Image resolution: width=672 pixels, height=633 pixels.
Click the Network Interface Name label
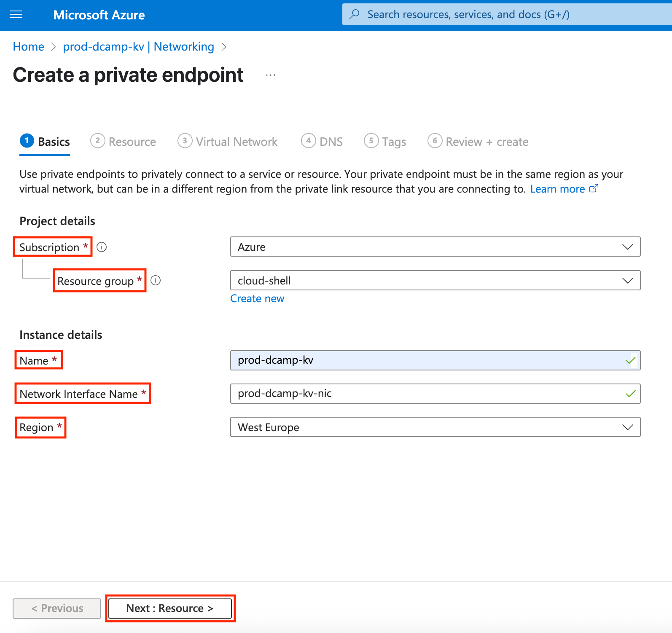pos(79,394)
